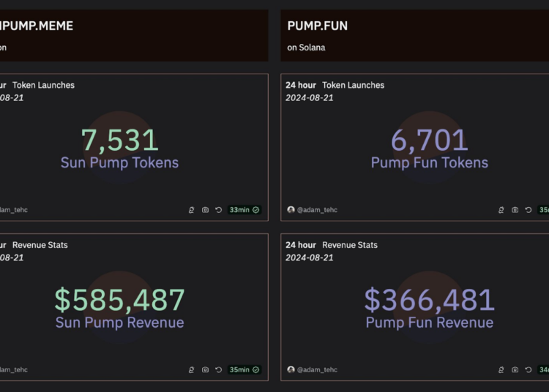Capture a screenshot of the Pump Fun Tokens panel

515,210
